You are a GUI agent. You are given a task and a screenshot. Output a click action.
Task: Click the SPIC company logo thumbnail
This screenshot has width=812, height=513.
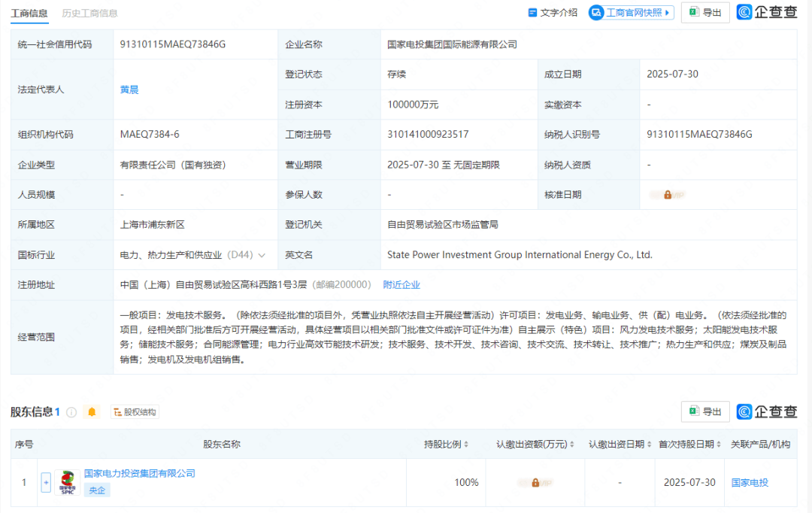click(x=68, y=482)
